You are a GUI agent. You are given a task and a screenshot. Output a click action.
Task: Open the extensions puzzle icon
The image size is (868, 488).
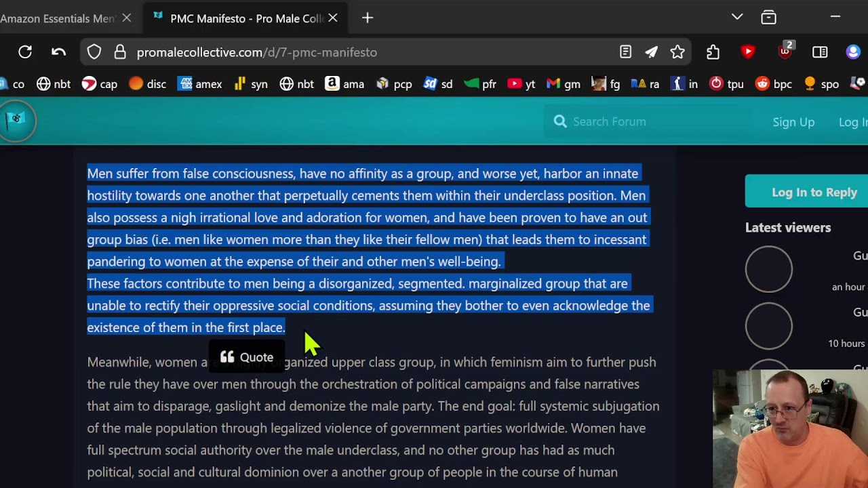point(713,52)
